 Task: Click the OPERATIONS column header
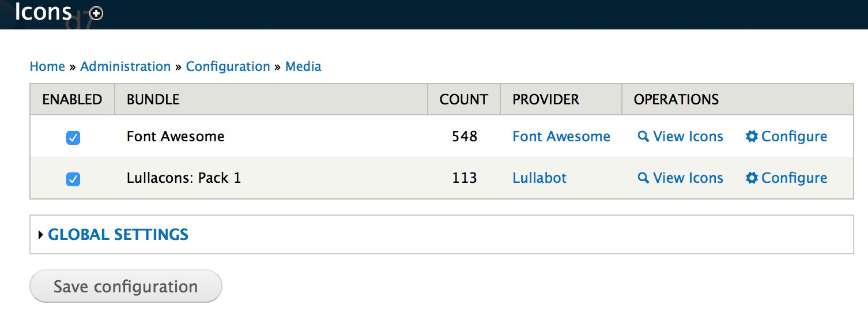point(677,99)
